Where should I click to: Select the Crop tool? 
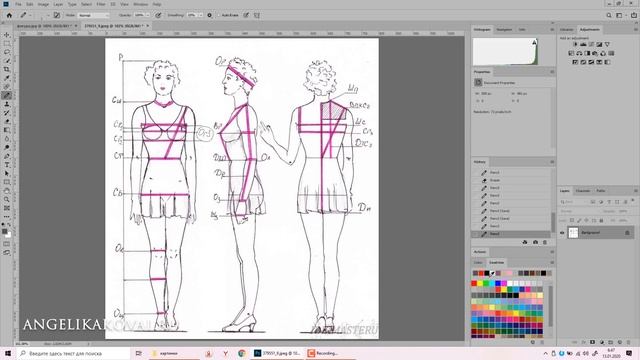pos(7,69)
